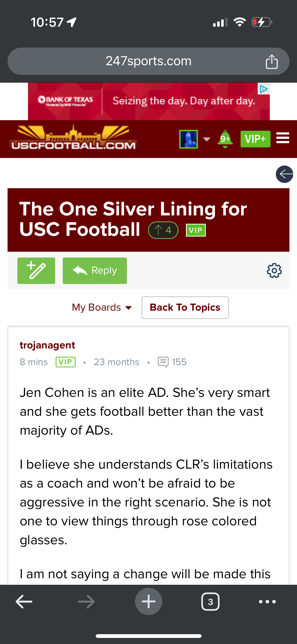Click the new topic pencil icon
Image resolution: width=297 pixels, height=644 pixels.
(x=36, y=271)
